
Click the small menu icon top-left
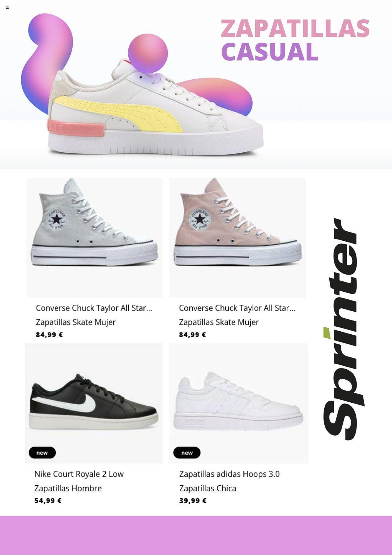(x=7, y=7)
